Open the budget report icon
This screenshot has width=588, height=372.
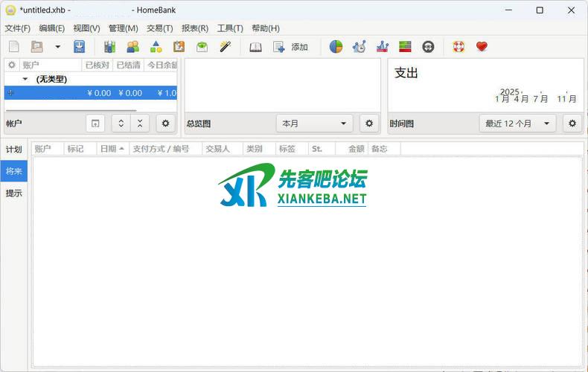tap(405, 47)
